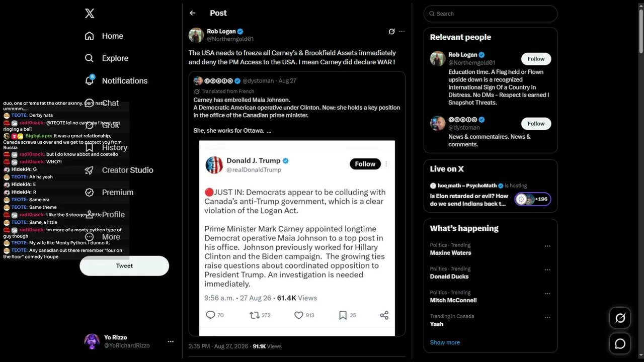This screenshot has height=362, width=644.
Task: Click the Grok icon on Rob Logan's post
Action: point(391,32)
